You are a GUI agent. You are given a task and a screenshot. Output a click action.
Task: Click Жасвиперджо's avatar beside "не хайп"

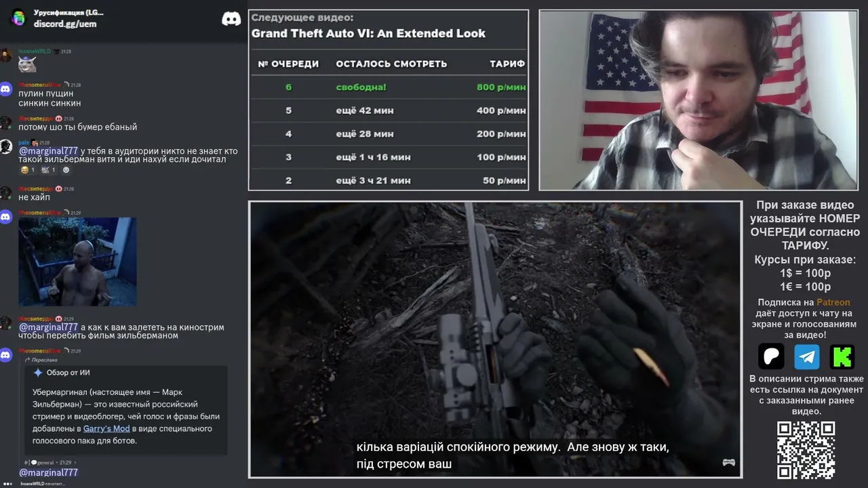click(x=5, y=192)
